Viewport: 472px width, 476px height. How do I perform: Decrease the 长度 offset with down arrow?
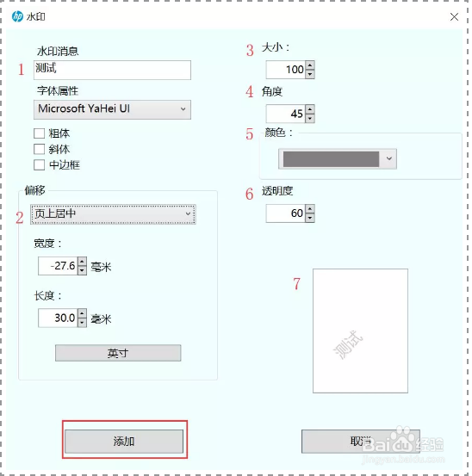[x=82, y=323]
